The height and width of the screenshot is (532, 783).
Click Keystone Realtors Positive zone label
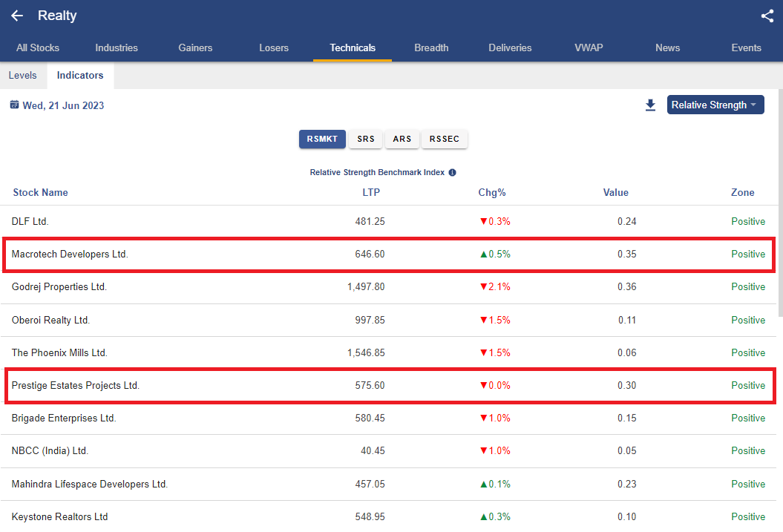click(x=748, y=517)
